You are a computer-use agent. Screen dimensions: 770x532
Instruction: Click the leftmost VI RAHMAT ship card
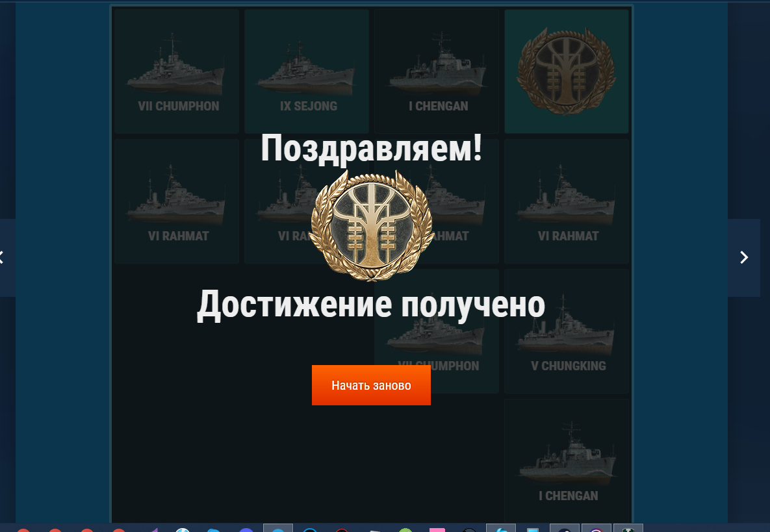(177, 201)
